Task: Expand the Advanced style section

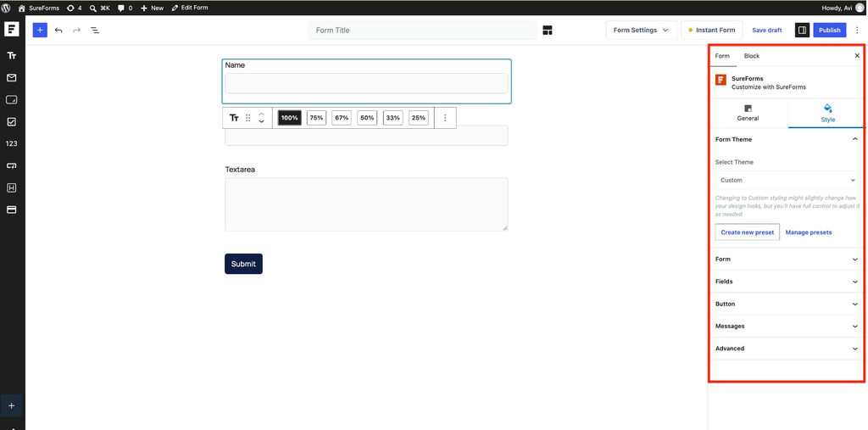Action: pos(787,349)
